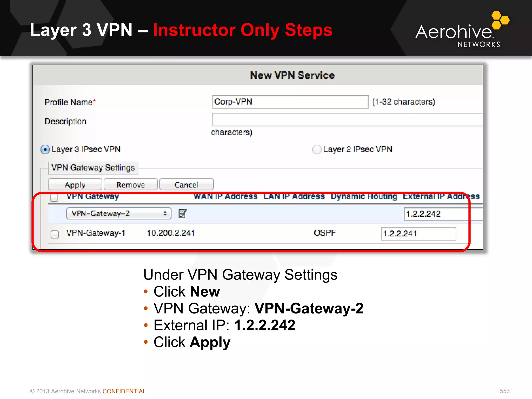Screen dimensions: 532x399
Task: Click the VPN-Gateway-1 row name
Action: 96,233
